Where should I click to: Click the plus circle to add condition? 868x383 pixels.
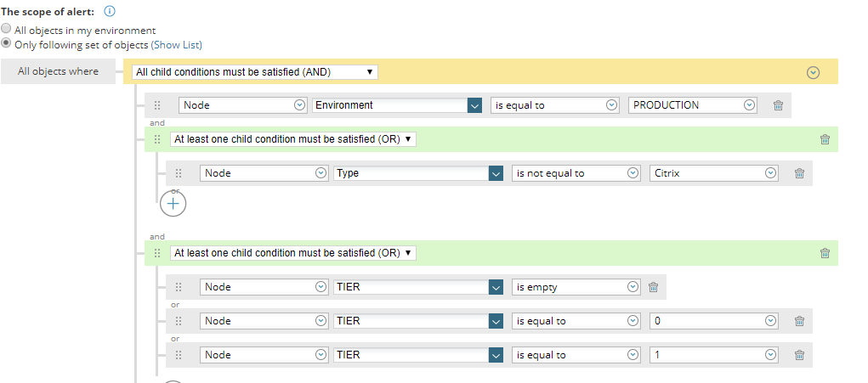(x=173, y=203)
